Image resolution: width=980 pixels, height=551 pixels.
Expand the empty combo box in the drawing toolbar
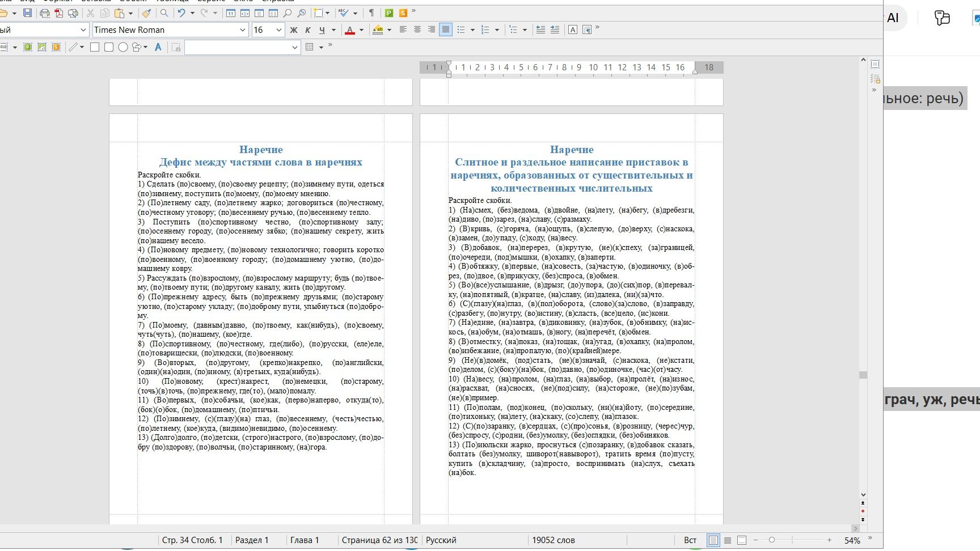pos(295,48)
